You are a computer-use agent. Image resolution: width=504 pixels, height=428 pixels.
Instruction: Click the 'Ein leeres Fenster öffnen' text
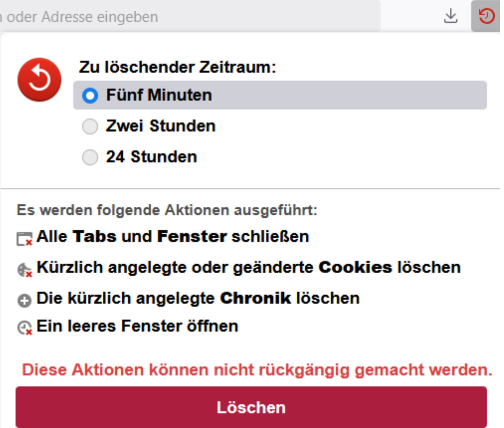(137, 326)
